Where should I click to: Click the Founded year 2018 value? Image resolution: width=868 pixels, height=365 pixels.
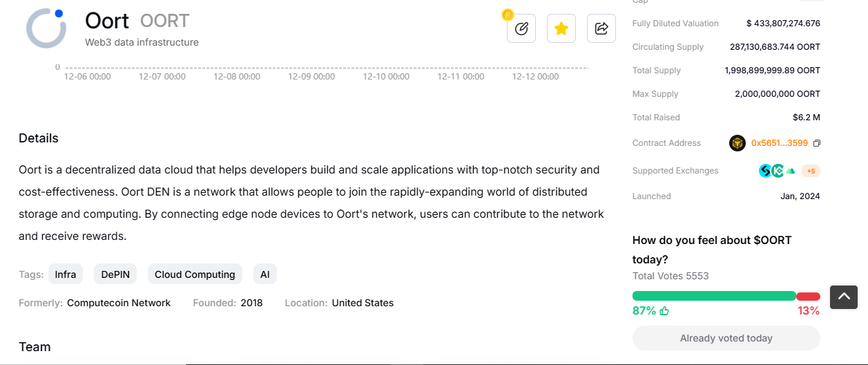251,303
